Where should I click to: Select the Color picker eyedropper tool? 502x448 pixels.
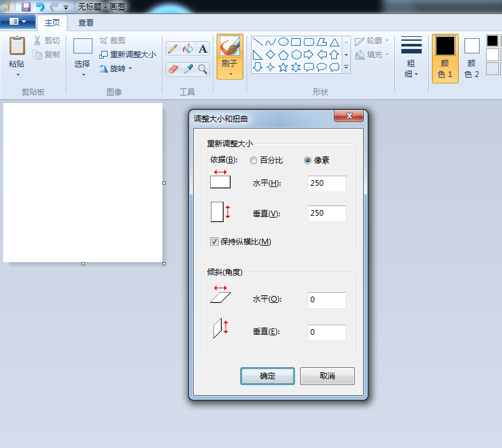(188, 69)
